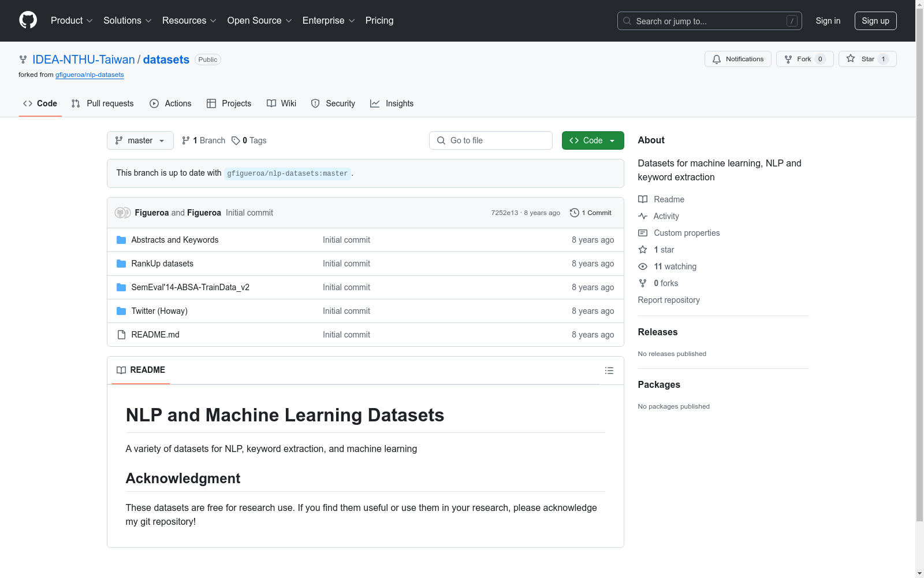Open the IDEA-NTHU-Taiwan organization page
Image resolution: width=924 pixels, height=578 pixels.
click(x=84, y=60)
